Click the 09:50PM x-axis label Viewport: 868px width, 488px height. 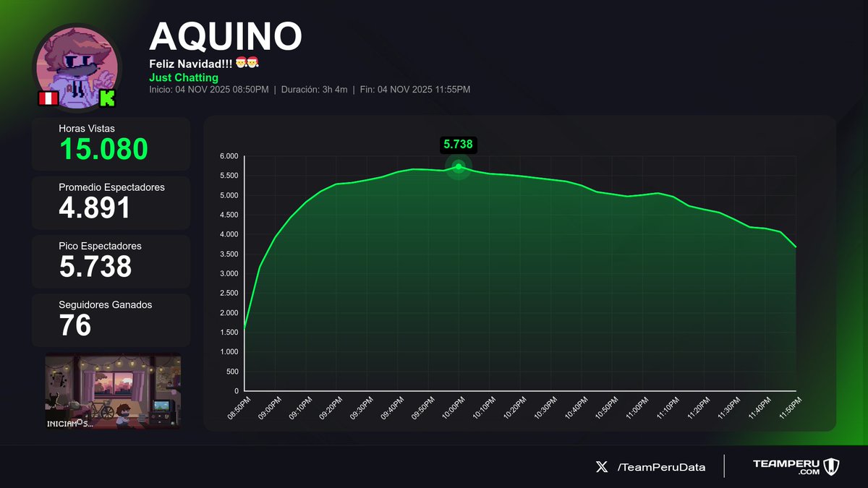[x=422, y=407]
